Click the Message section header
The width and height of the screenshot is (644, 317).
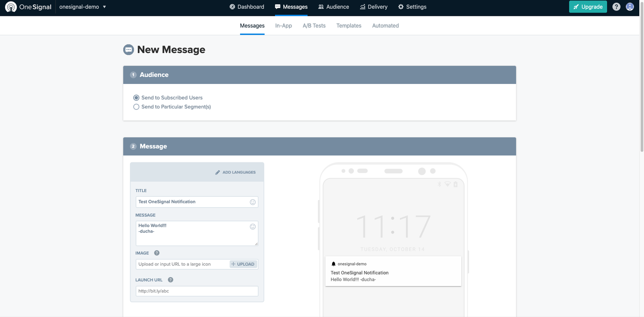[x=319, y=146]
